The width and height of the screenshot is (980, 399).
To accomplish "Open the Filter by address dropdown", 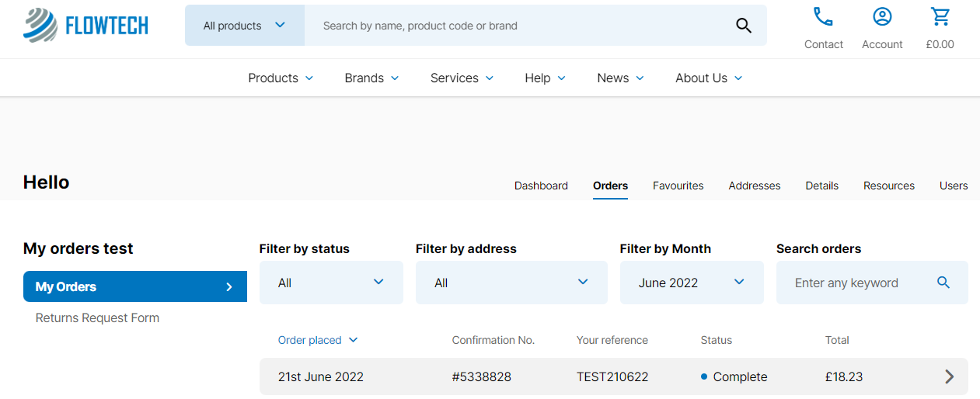I will point(511,283).
